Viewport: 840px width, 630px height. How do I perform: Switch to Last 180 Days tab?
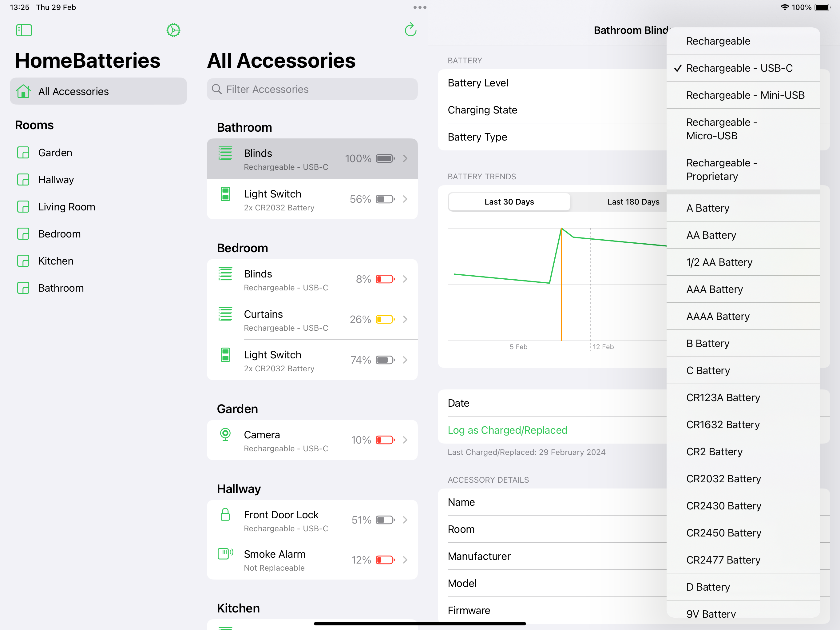click(x=633, y=202)
